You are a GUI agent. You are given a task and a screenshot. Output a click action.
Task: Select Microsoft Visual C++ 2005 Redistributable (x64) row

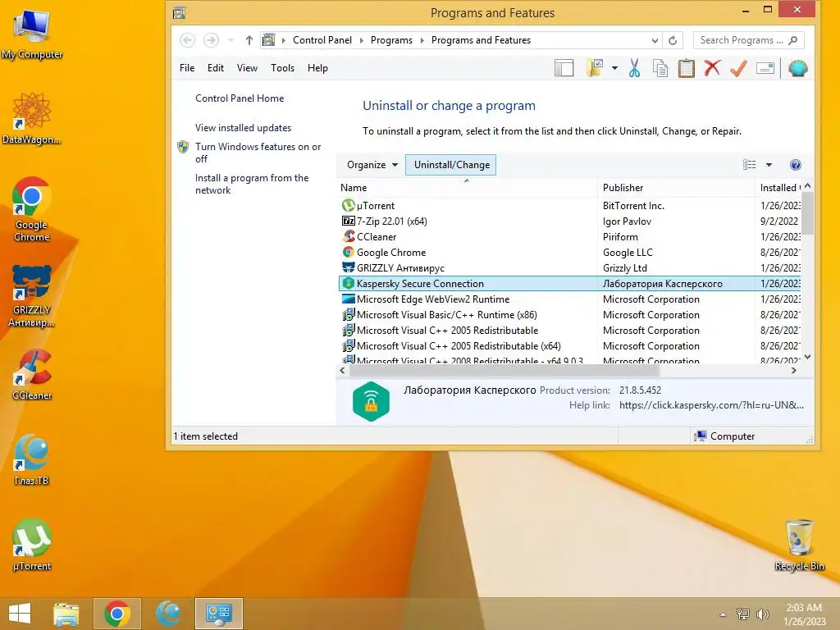point(569,346)
